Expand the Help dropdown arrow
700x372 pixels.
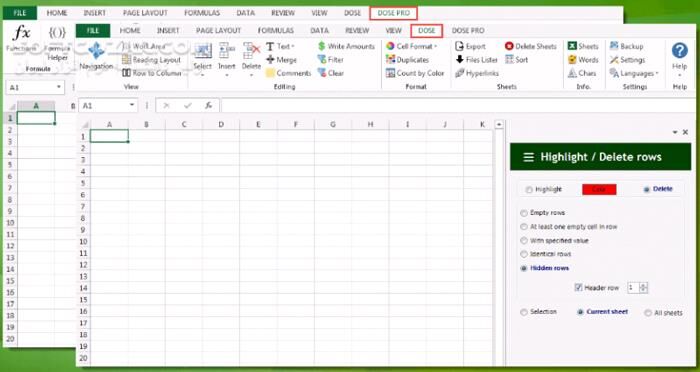[679, 75]
